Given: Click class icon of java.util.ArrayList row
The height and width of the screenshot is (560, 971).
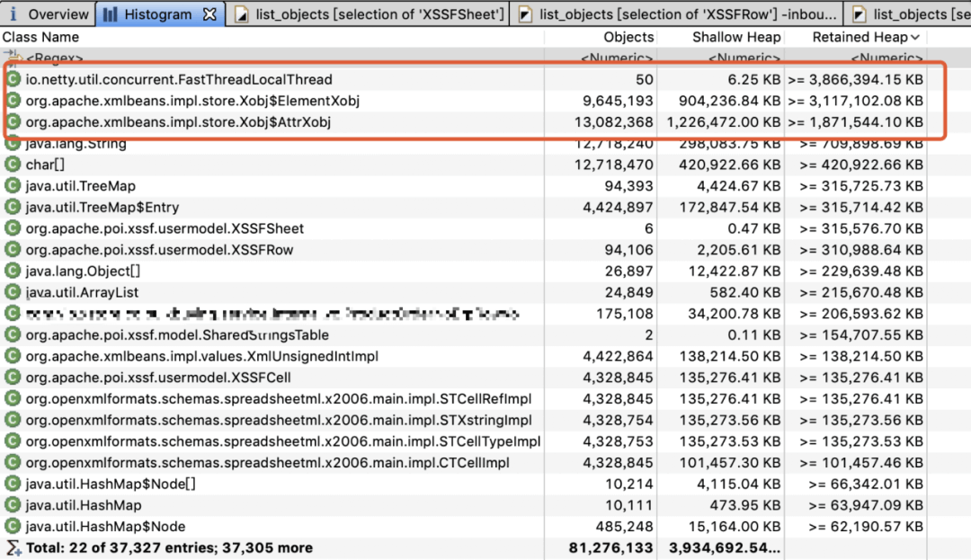Looking at the screenshot, I should (13, 292).
